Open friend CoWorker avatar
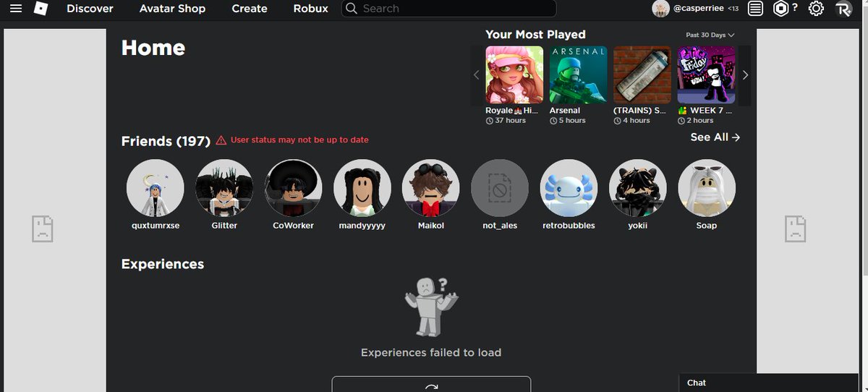 tap(293, 188)
